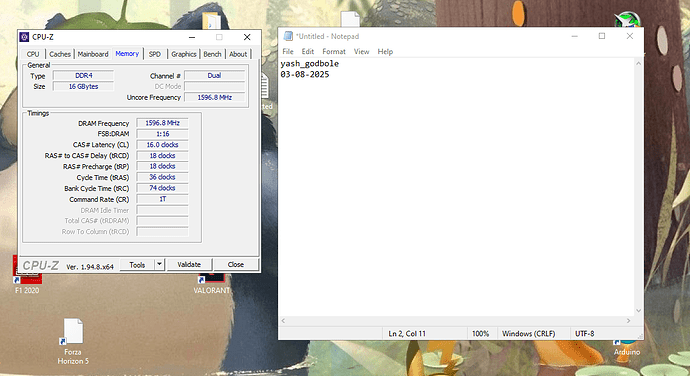The image size is (690, 376).
Task: Switch to the CPU tab in CPU-Z
Action: tap(33, 54)
